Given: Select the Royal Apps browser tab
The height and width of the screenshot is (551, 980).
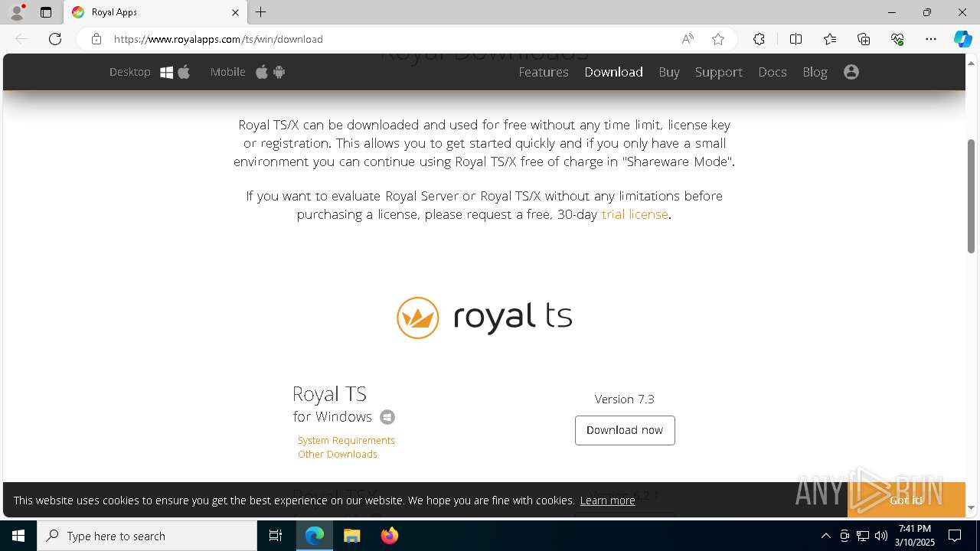Looking at the screenshot, I should tap(155, 12).
